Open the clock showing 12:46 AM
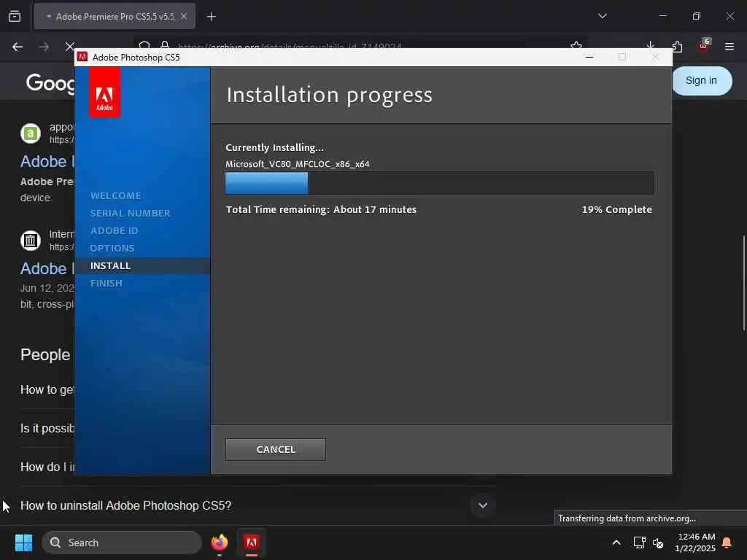747x560 pixels. click(x=695, y=542)
